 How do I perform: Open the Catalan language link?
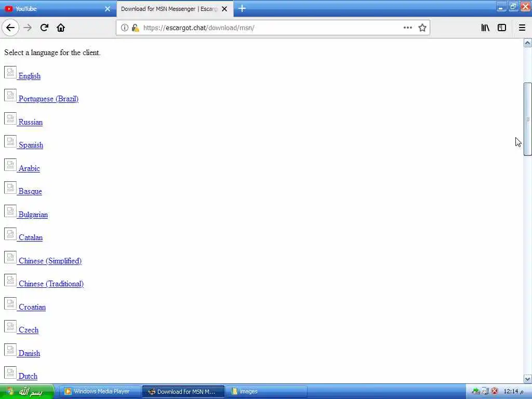coord(31,237)
